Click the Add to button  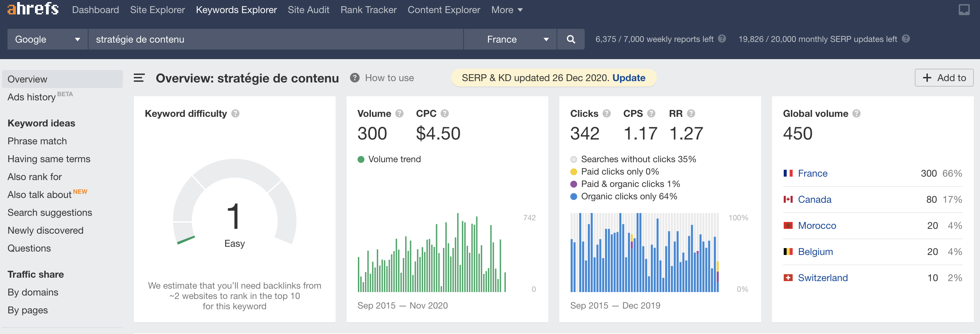tap(944, 78)
